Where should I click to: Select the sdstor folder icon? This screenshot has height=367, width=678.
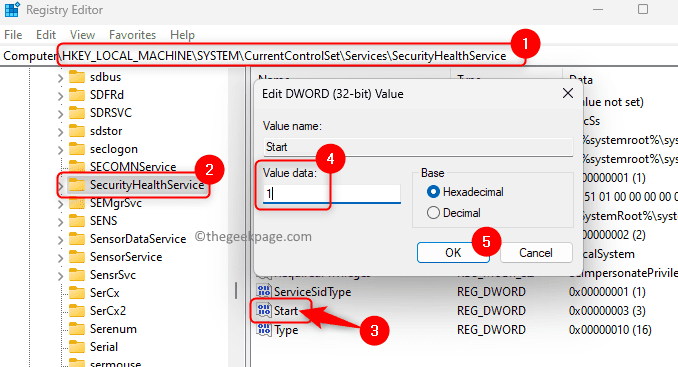(x=77, y=131)
